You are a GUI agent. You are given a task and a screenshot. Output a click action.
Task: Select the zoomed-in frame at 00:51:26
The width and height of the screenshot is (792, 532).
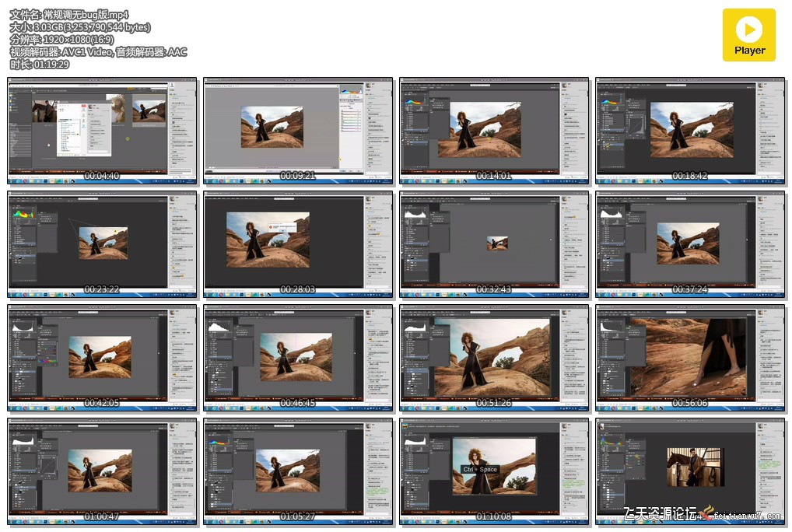click(494, 359)
